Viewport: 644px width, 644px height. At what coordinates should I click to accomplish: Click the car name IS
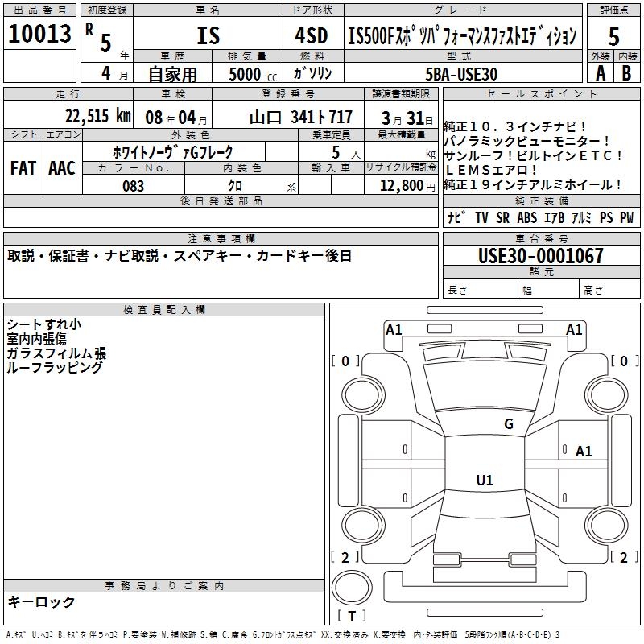tap(208, 35)
